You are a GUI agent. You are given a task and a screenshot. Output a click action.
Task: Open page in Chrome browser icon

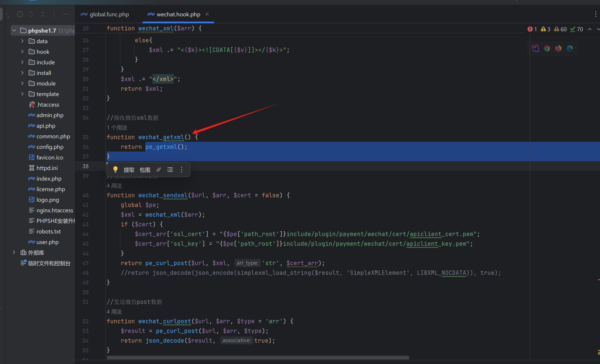547,49
